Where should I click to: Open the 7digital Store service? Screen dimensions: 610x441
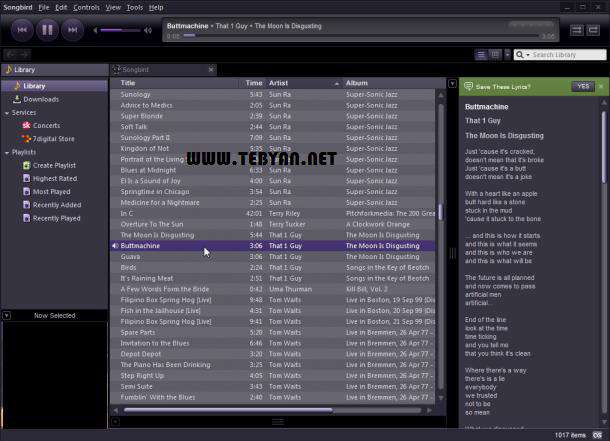click(x=53, y=138)
